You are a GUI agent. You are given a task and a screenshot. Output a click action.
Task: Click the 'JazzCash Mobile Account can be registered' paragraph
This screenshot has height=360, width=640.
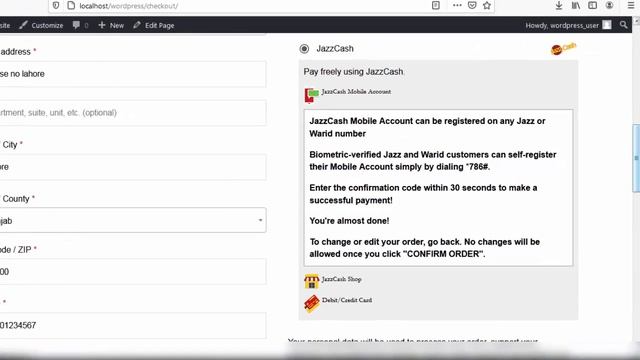[x=427, y=127]
